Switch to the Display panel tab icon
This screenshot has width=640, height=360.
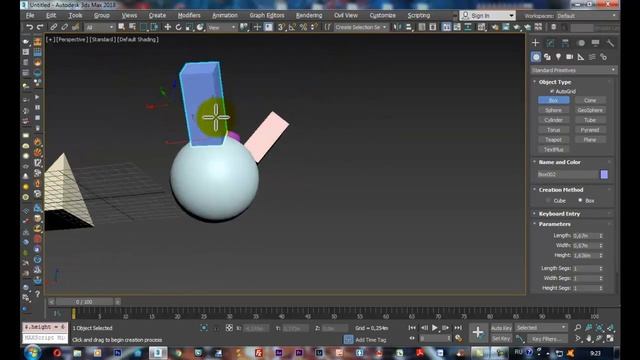click(x=596, y=43)
